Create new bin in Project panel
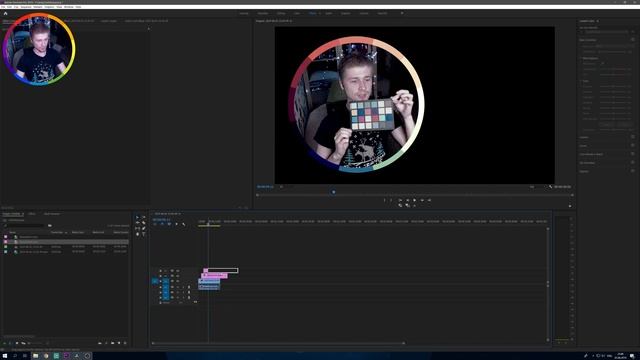Screen dimensions: 640x360 point(113,343)
